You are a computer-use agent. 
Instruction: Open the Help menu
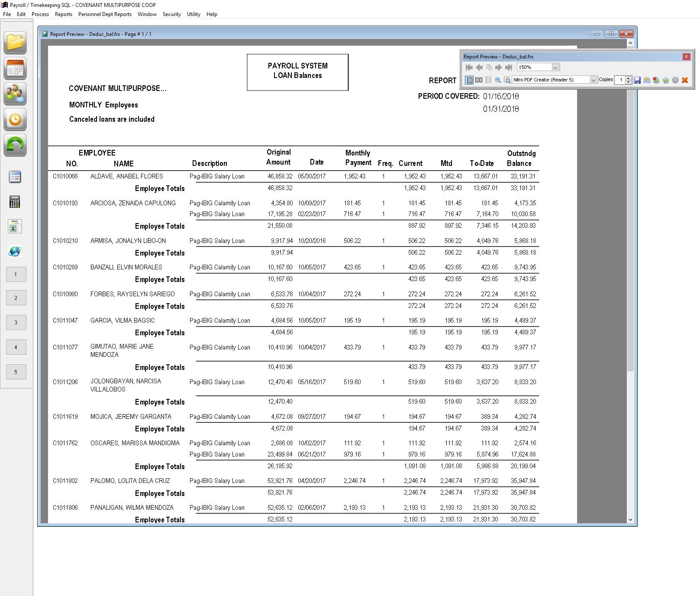point(212,14)
